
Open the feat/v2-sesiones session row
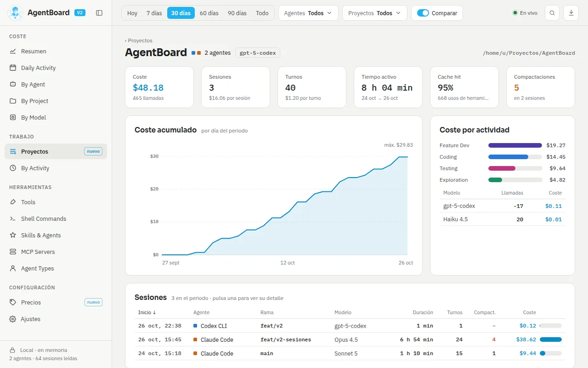[x=350, y=339]
